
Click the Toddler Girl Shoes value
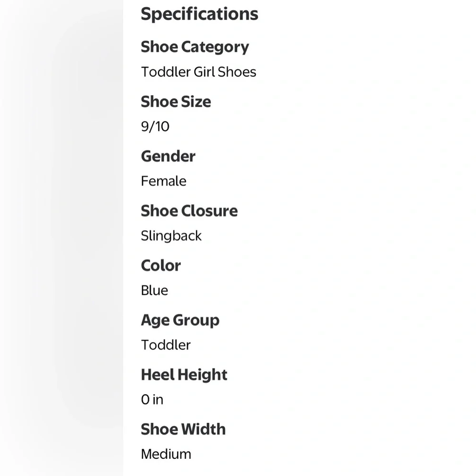[198, 72]
